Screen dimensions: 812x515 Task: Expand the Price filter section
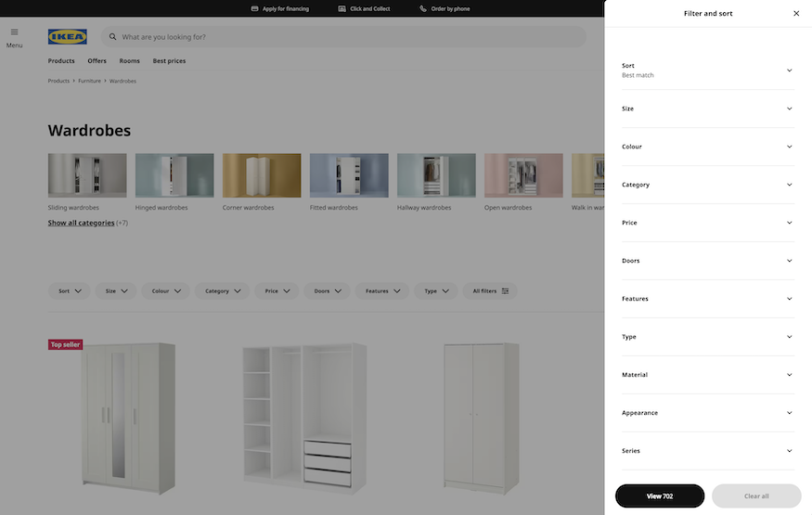point(708,223)
